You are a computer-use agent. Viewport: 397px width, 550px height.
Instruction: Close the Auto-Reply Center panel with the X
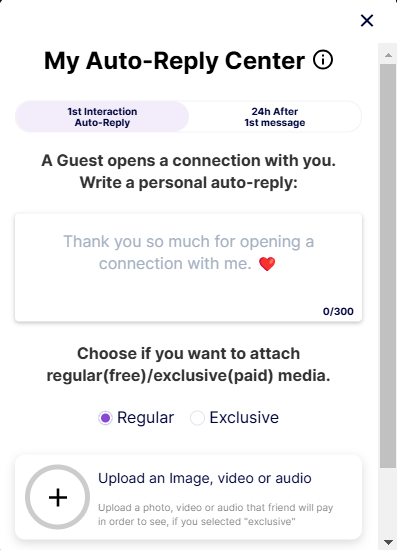(367, 20)
